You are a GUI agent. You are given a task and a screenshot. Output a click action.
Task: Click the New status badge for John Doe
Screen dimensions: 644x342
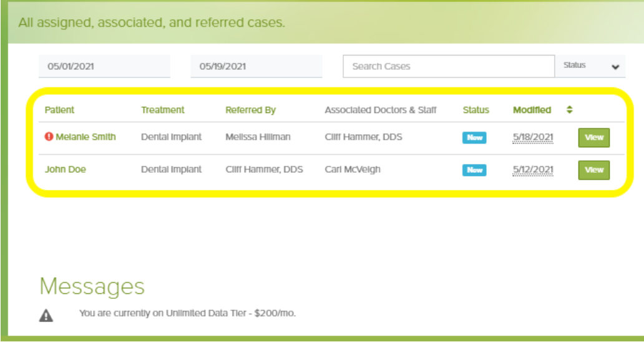(474, 170)
